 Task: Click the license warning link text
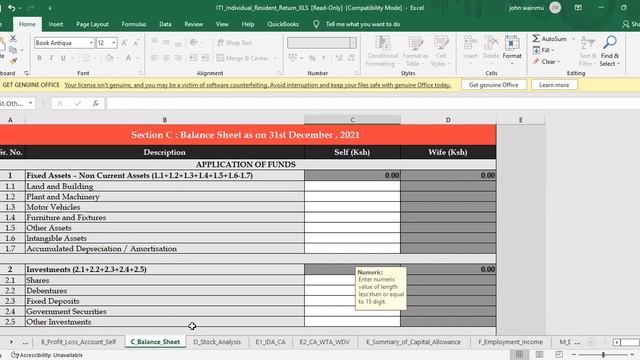pos(258,85)
